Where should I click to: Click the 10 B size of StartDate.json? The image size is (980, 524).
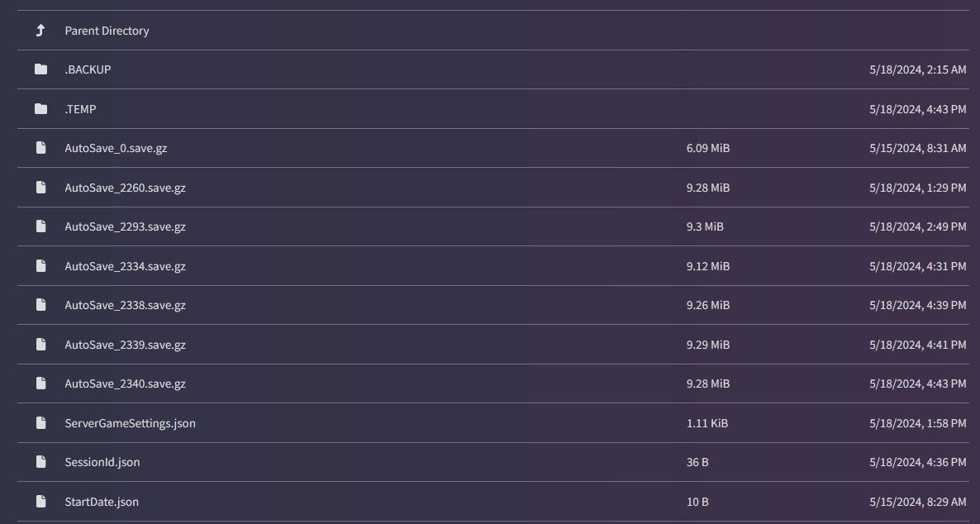tap(697, 502)
